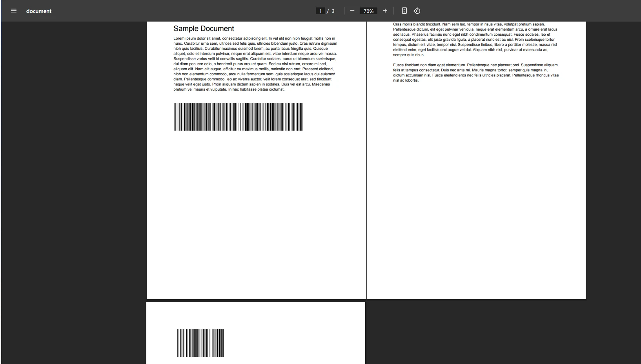Click the fit to page icon
This screenshot has width=641, height=364.
(404, 11)
